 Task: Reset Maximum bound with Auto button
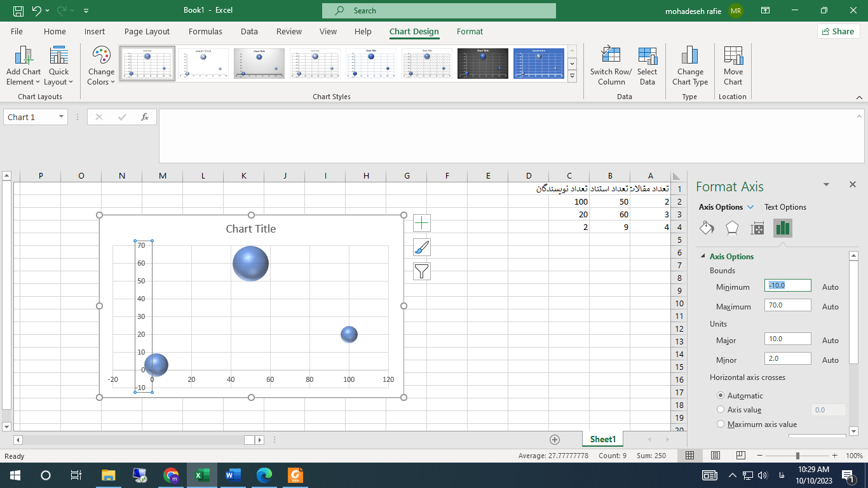click(x=830, y=306)
